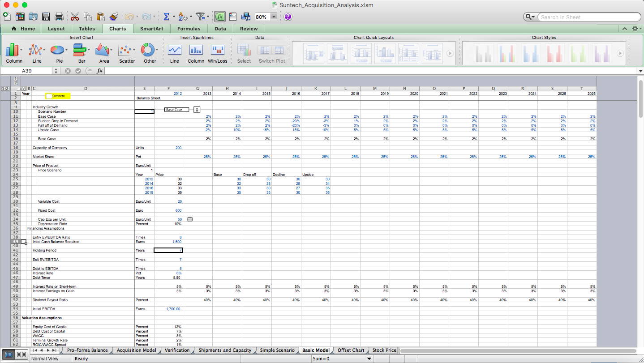The width and height of the screenshot is (644, 363).
Task: Open the zoom level 80% dropdown
Action: (274, 16)
